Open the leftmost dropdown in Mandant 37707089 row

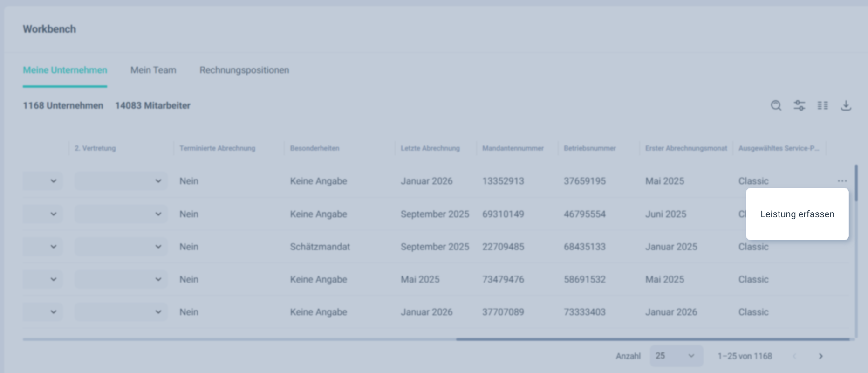tap(42, 312)
